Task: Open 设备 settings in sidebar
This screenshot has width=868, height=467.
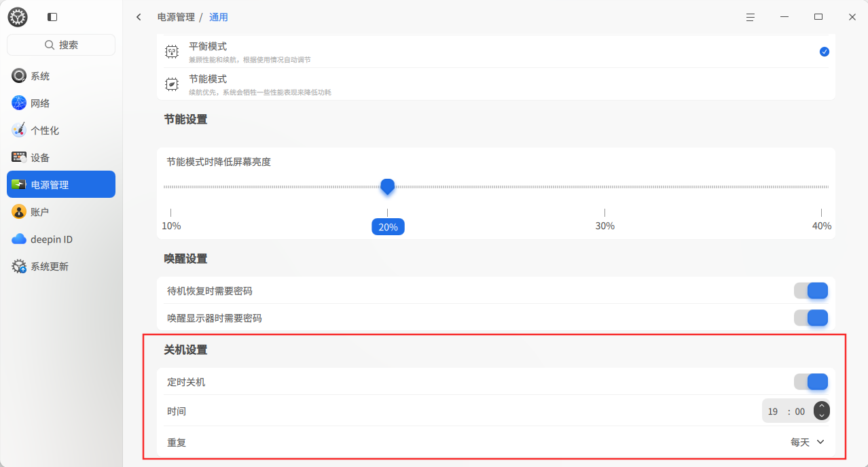Action: 61,158
